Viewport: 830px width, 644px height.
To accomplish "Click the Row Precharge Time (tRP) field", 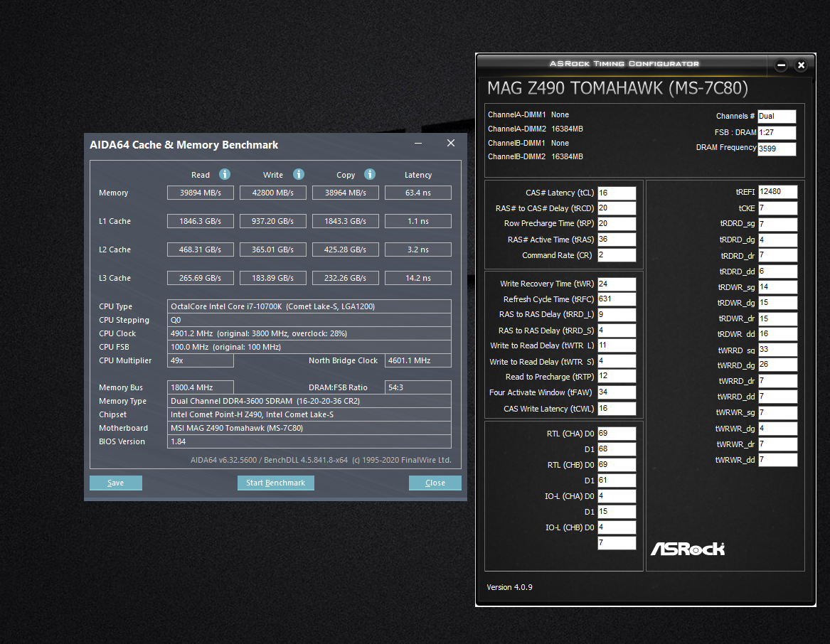I will tap(617, 224).
